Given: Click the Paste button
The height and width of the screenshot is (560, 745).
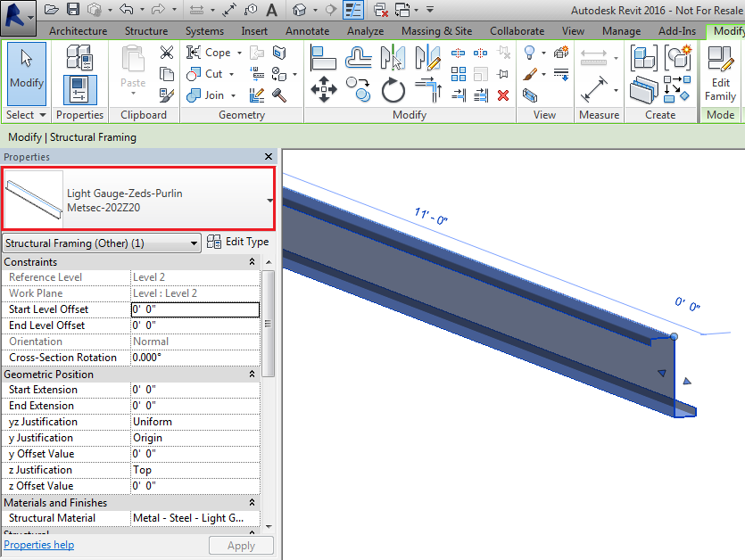Looking at the screenshot, I should point(133,71).
